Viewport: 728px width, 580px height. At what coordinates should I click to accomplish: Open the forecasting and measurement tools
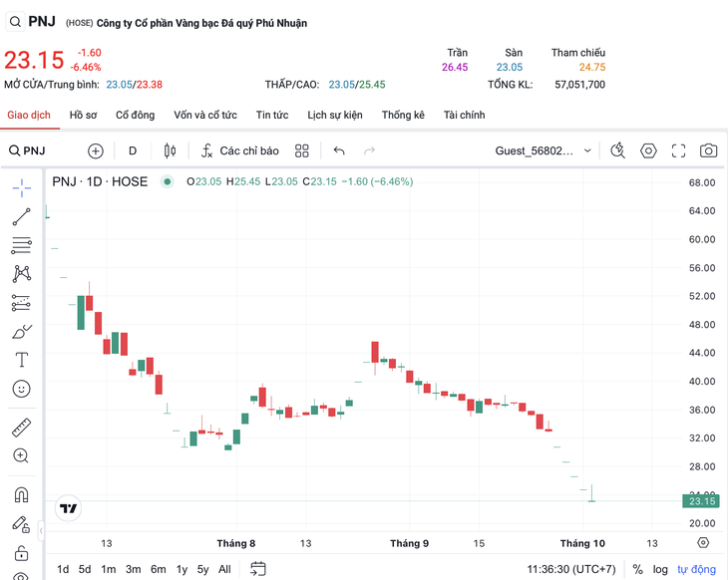21,303
